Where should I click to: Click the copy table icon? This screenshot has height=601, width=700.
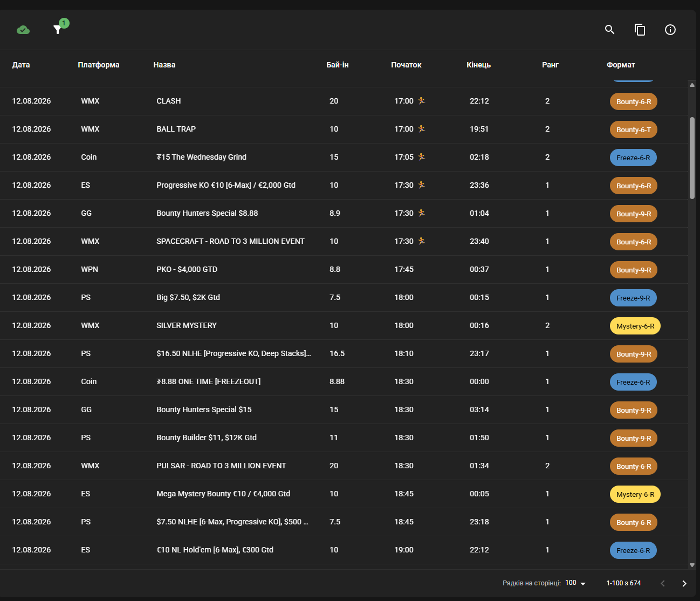tap(640, 30)
